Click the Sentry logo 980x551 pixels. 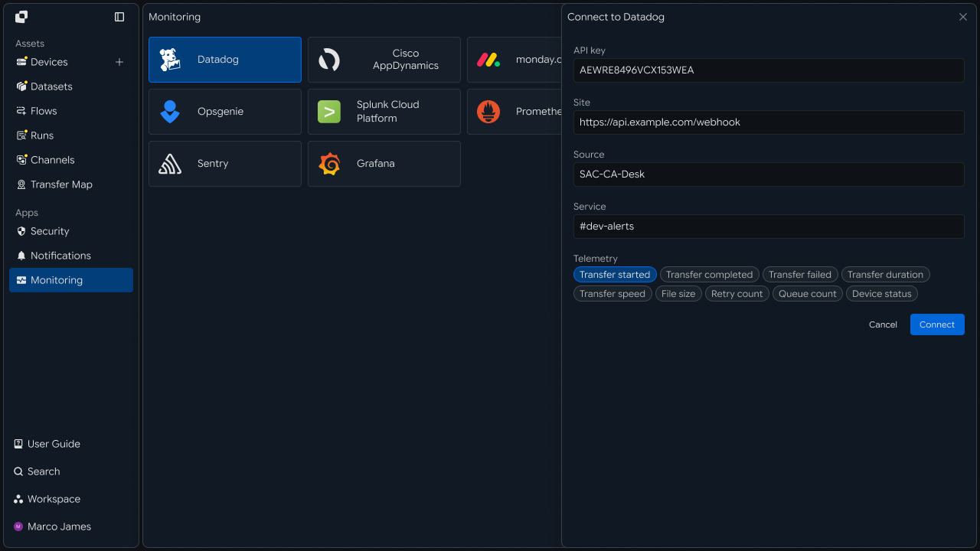(x=170, y=164)
